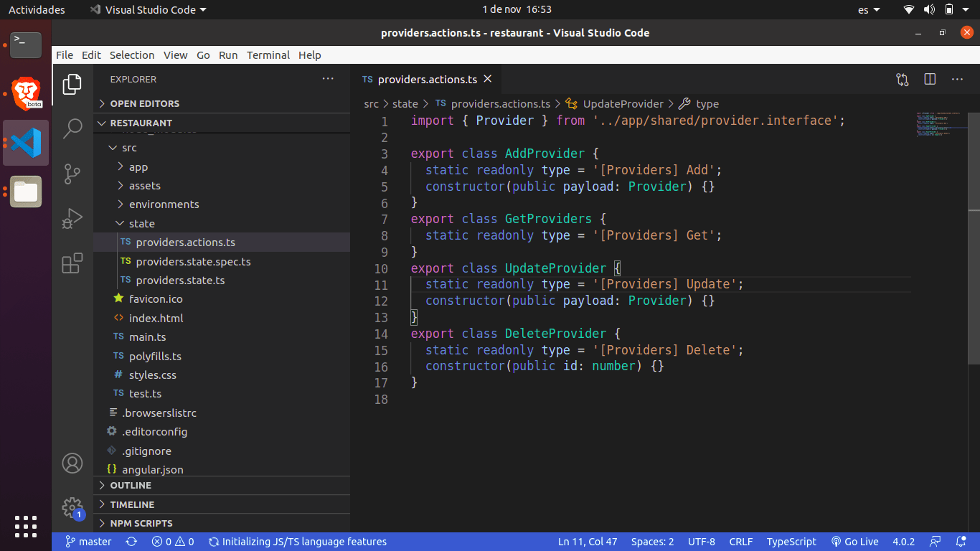Open the Run menu
Screen dimensions: 980x551
pos(228,55)
